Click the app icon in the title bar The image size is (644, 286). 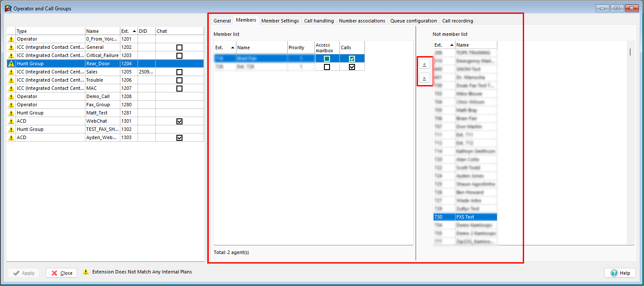[8, 8]
